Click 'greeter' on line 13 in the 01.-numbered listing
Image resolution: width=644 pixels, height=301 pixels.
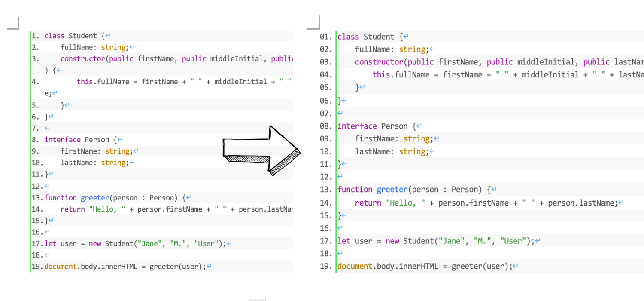[392, 190]
